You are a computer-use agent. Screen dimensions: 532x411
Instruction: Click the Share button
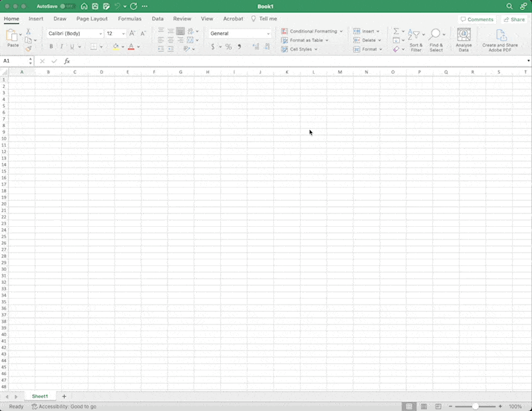click(x=514, y=19)
